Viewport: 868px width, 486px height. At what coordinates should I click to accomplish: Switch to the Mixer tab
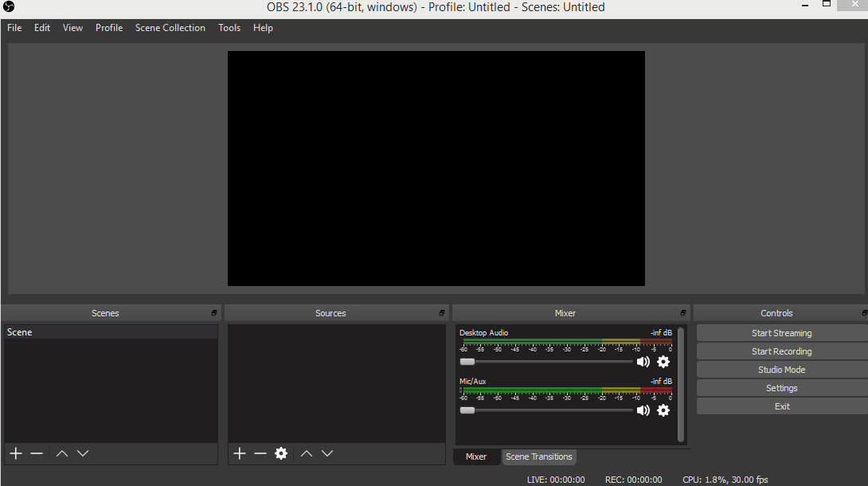pyautogui.click(x=476, y=457)
